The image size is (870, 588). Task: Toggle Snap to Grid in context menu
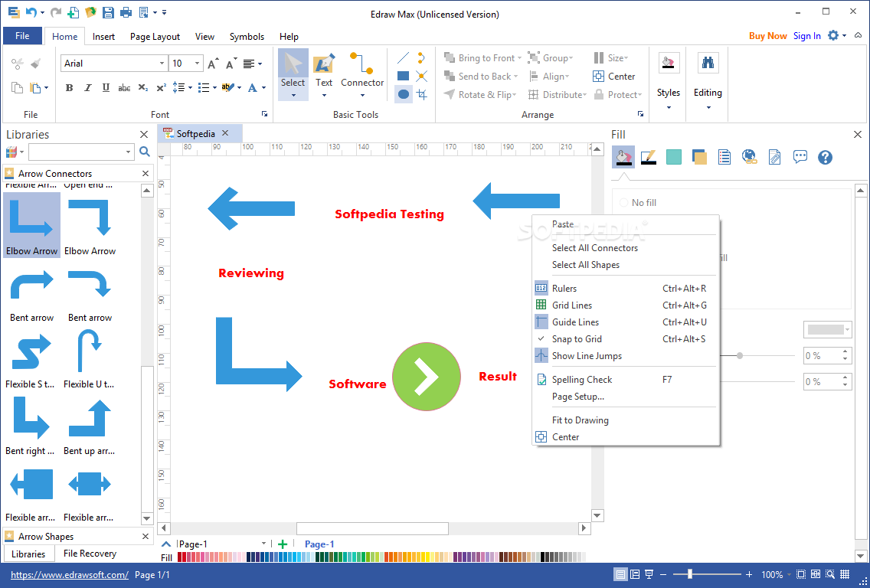click(x=625, y=339)
